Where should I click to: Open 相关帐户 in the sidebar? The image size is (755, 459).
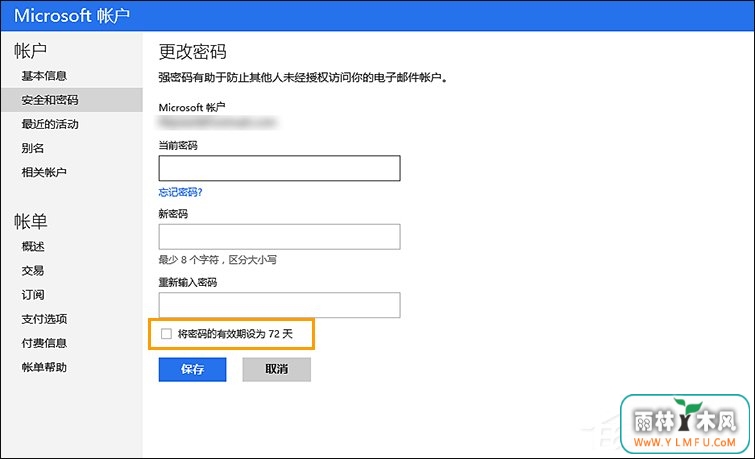(x=44, y=172)
